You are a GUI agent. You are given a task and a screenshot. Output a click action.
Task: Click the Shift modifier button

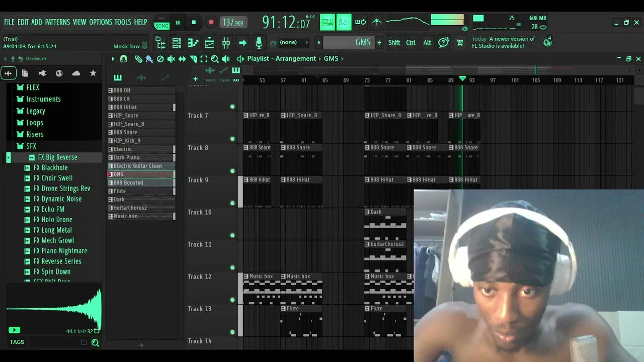394,43
